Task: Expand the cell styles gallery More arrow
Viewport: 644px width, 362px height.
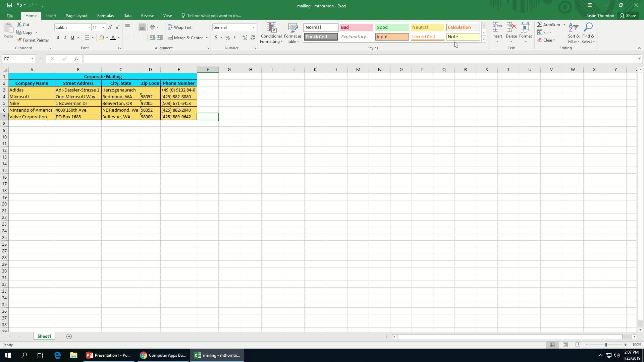Action: pyautogui.click(x=484, y=39)
